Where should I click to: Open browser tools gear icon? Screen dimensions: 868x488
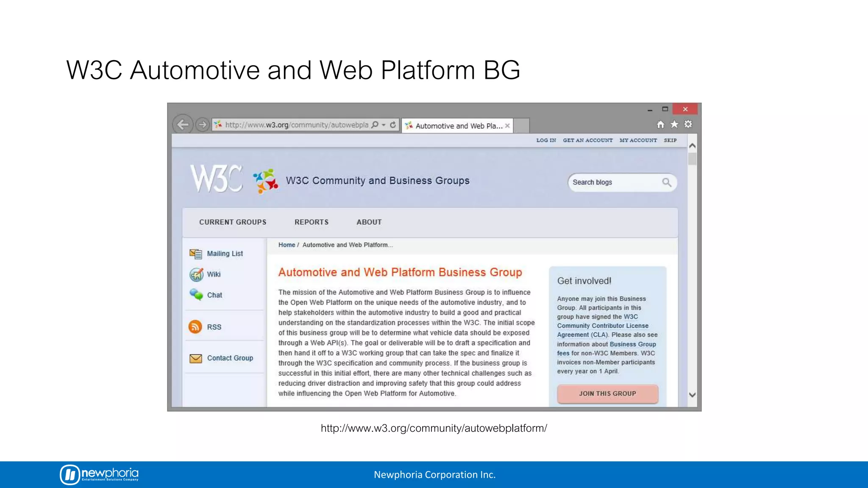click(x=688, y=124)
